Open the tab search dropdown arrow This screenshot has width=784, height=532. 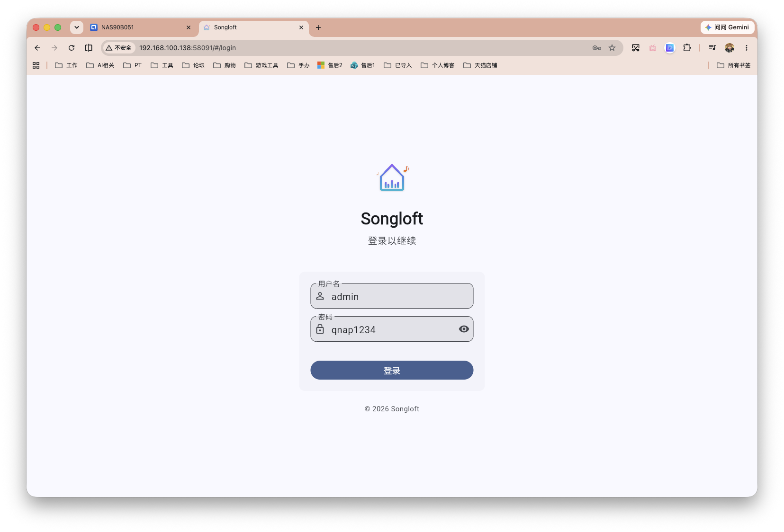click(x=77, y=27)
